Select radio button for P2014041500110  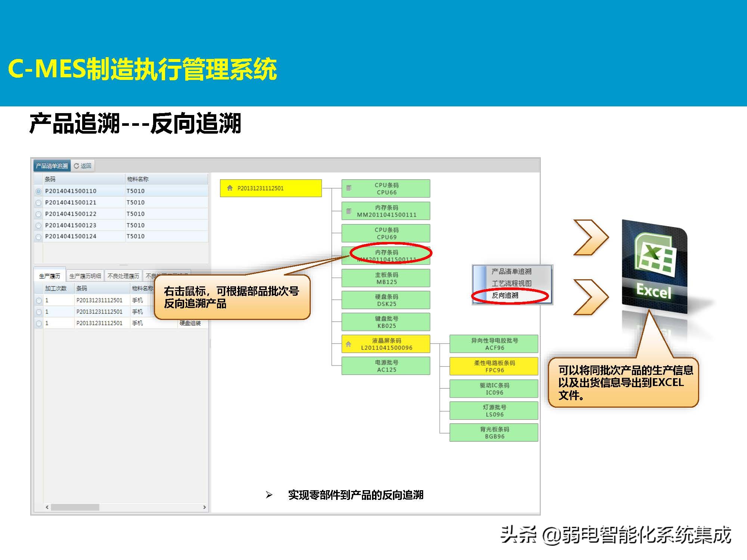click(38, 191)
